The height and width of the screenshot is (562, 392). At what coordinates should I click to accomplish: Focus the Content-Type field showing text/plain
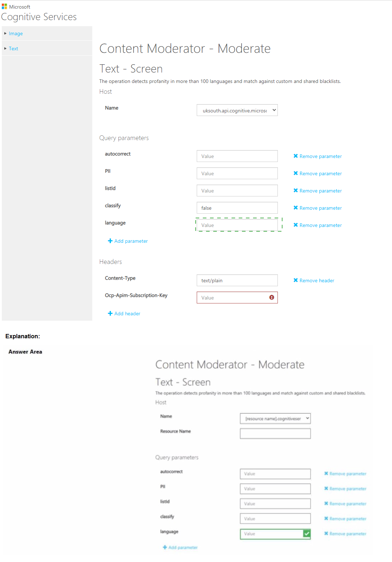pos(237,280)
